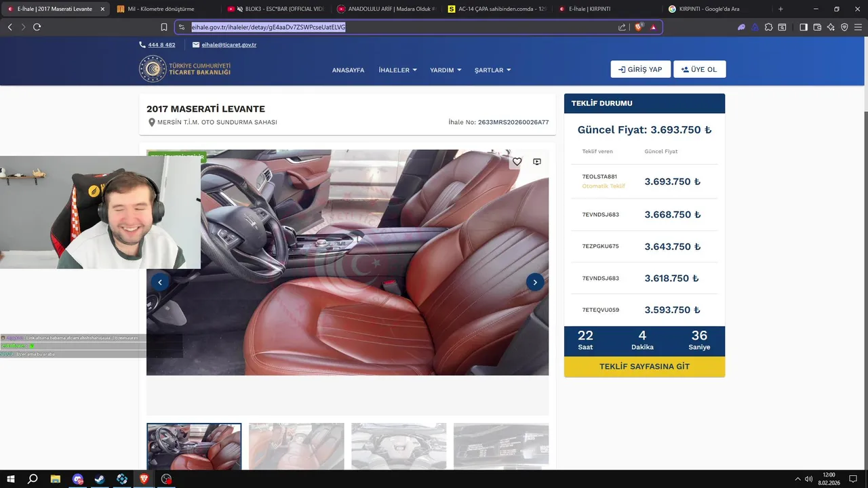Open browser main hamburger menu
This screenshot has height=488, width=868.
(858, 27)
